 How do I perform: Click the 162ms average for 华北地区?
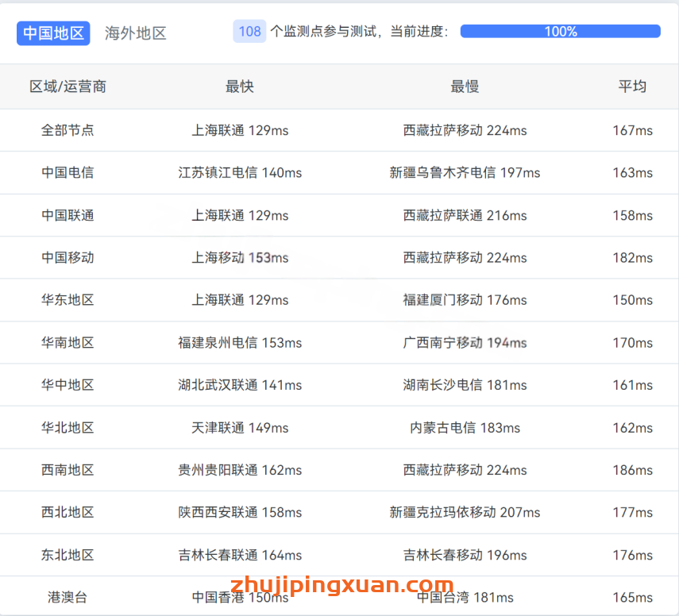coord(632,428)
